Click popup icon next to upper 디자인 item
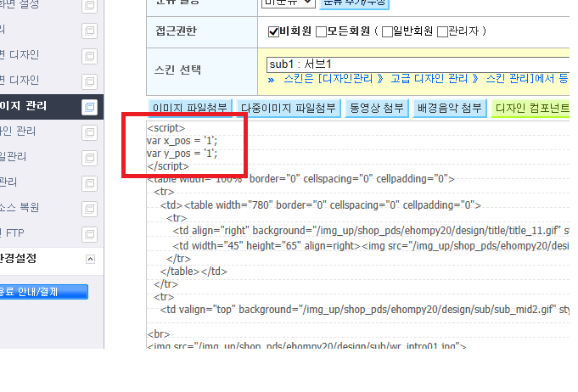The image size is (578, 392). [x=89, y=56]
